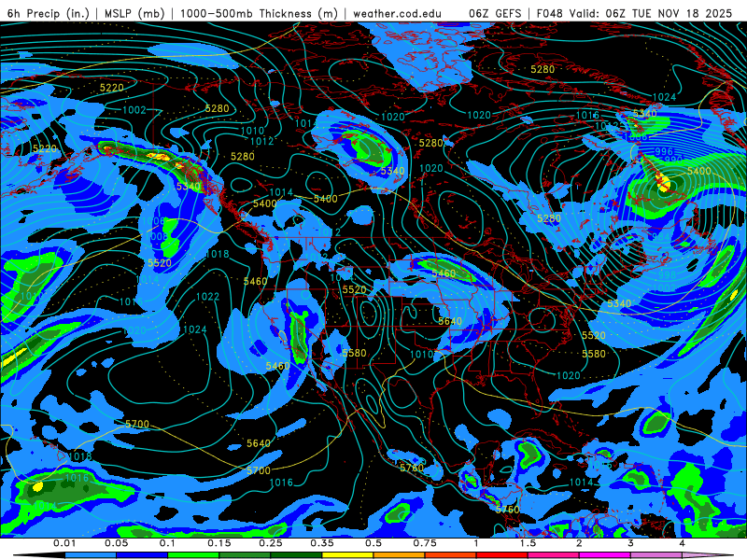
Task: Click the 0.75 legend value
Action: 425,543
